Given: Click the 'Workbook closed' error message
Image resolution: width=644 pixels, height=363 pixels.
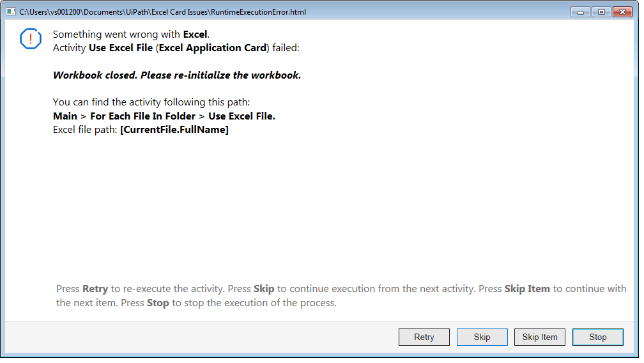Looking at the screenshot, I should [x=176, y=75].
